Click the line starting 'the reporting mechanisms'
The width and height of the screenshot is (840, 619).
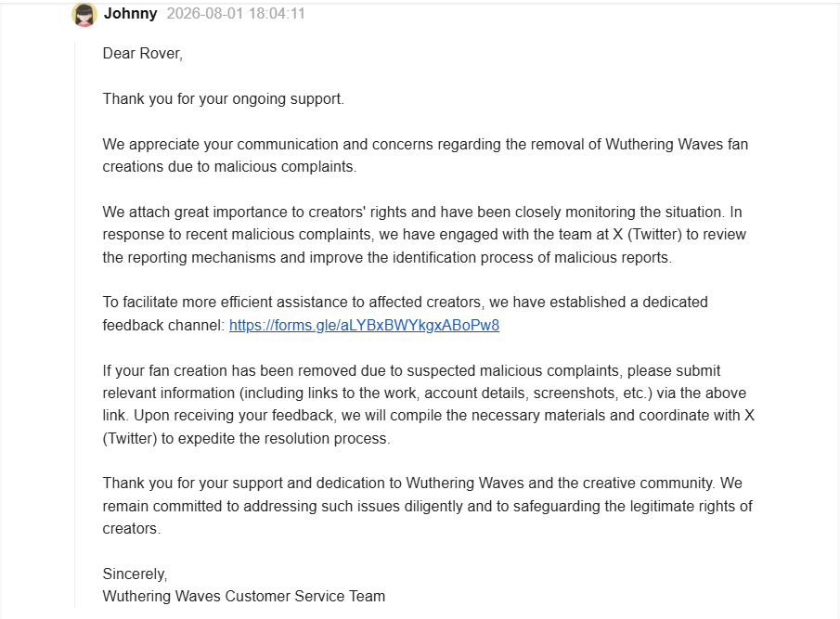[x=387, y=258]
